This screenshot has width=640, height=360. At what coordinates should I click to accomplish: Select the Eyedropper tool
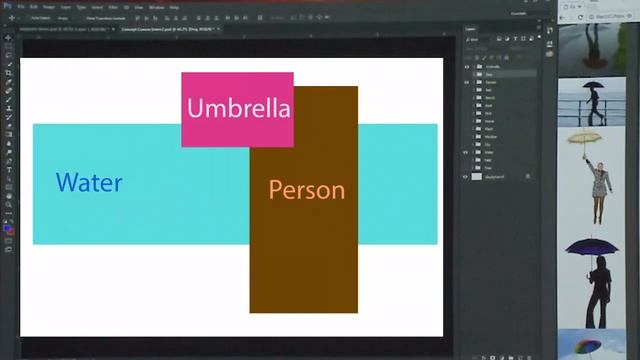[8, 82]
